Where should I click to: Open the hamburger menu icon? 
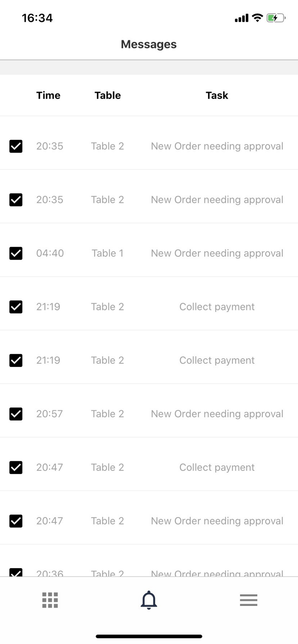tap(248, 600)
